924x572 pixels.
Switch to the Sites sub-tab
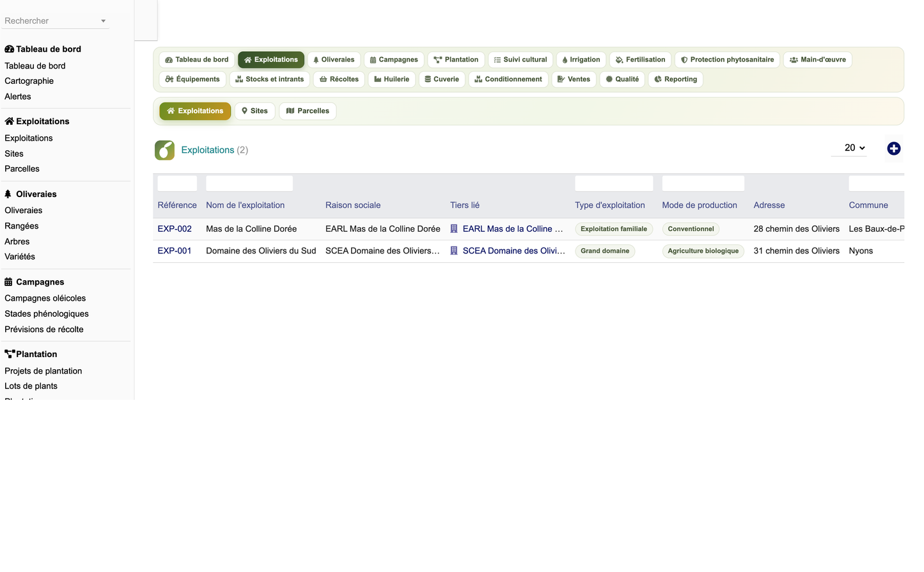coord(255,111)
